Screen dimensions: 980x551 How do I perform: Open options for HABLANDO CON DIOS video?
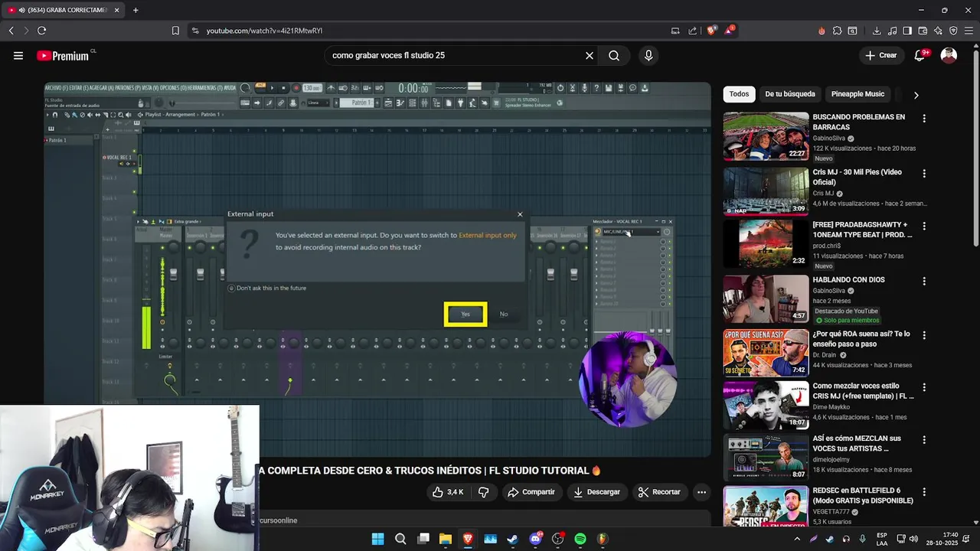(x=924, y=282)
